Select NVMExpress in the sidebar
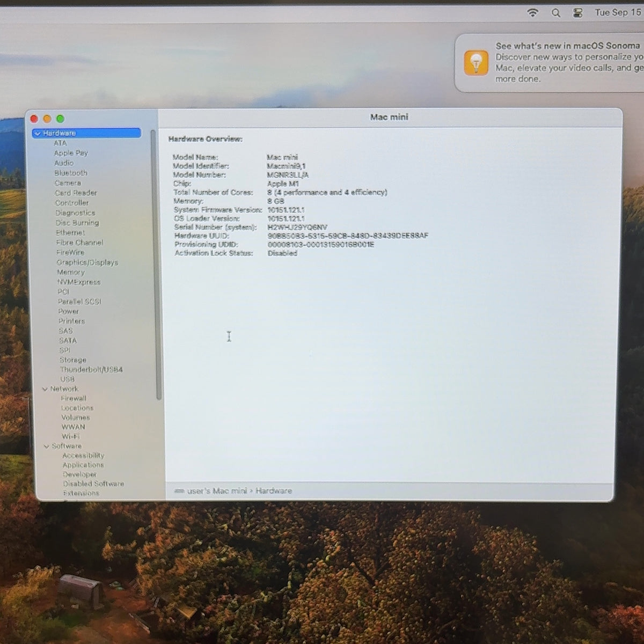Screen dimensions: 644x644 [x=79, y=282]
